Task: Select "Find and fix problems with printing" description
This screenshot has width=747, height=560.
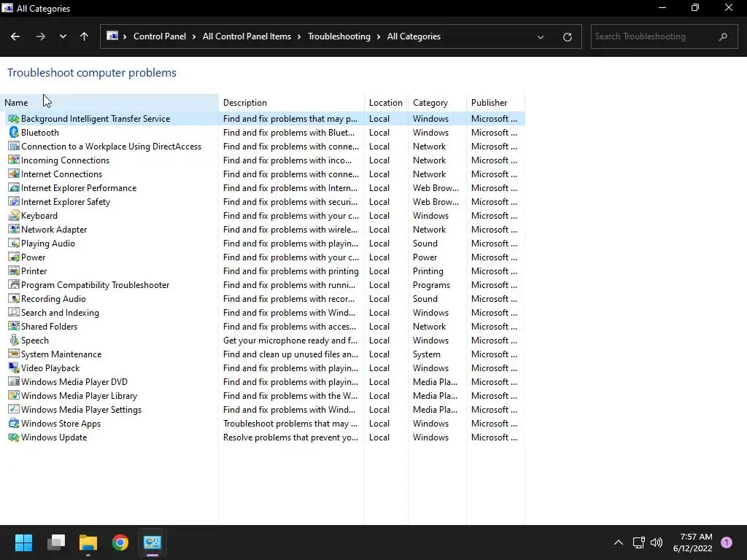Action: [290, 271]
